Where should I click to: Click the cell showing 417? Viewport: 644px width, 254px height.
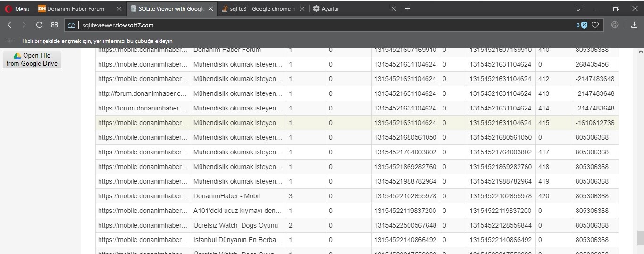click(554, 152)
